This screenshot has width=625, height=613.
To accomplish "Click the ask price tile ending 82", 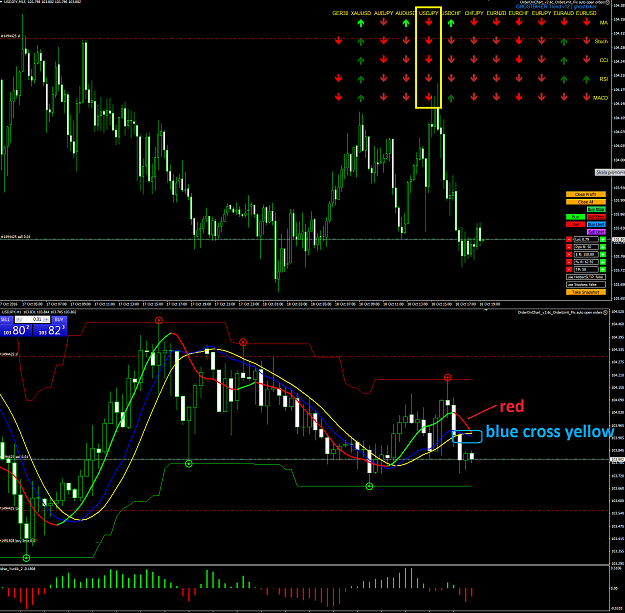I will click(x=50, y=330).
